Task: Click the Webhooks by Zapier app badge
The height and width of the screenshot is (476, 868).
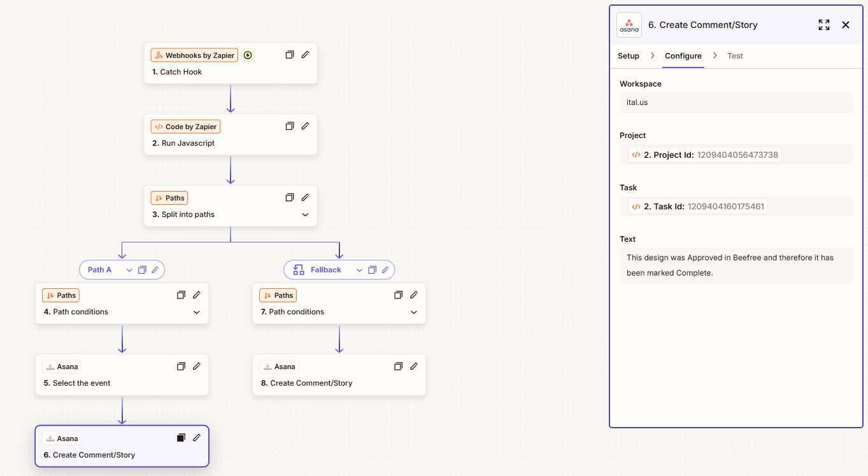Action: pos(194,55)
